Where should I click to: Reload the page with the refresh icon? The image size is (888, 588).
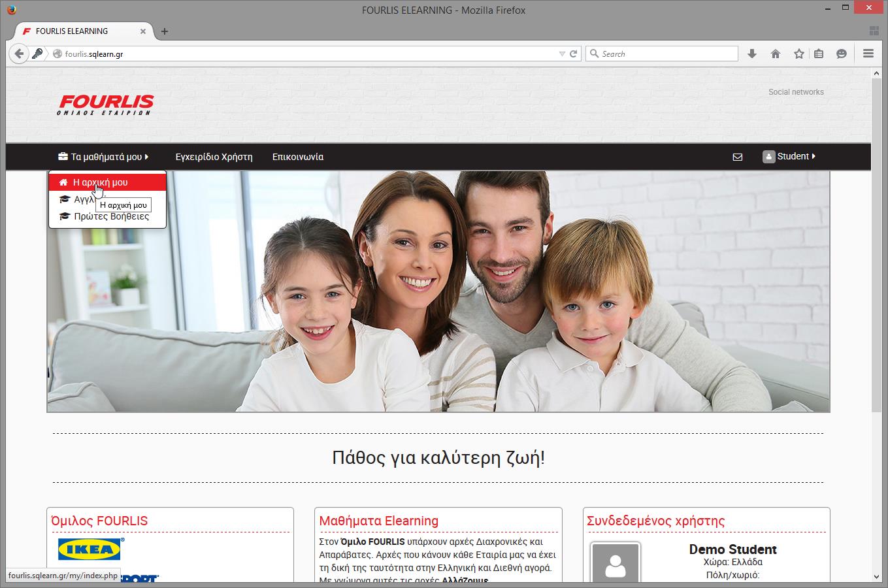coord(573,54)
